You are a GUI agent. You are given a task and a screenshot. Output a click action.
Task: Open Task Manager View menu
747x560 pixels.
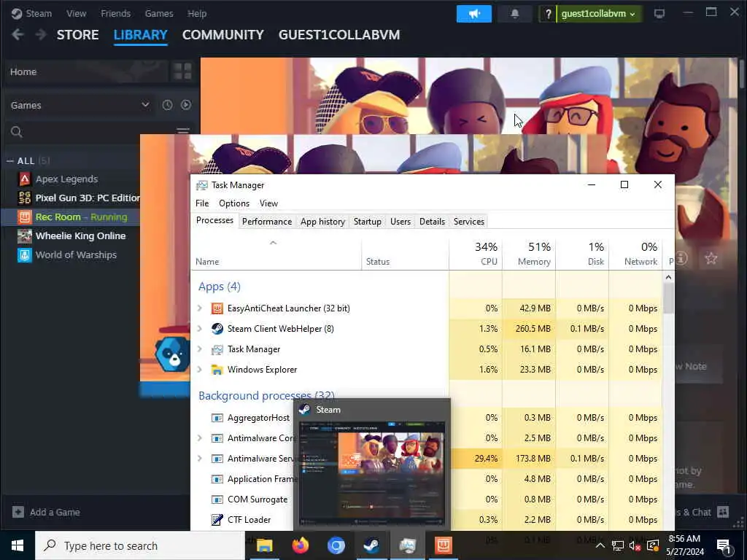[268, 203]
